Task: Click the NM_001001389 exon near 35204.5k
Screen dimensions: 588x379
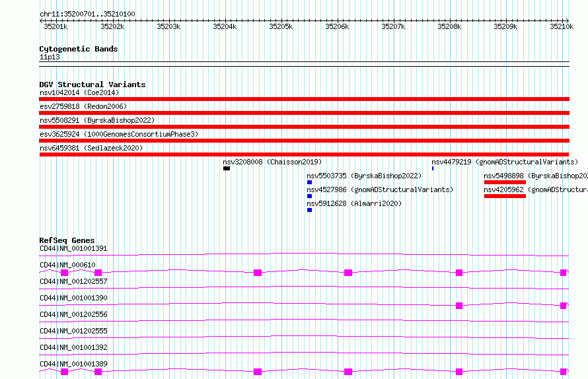Action: point(258,372)
